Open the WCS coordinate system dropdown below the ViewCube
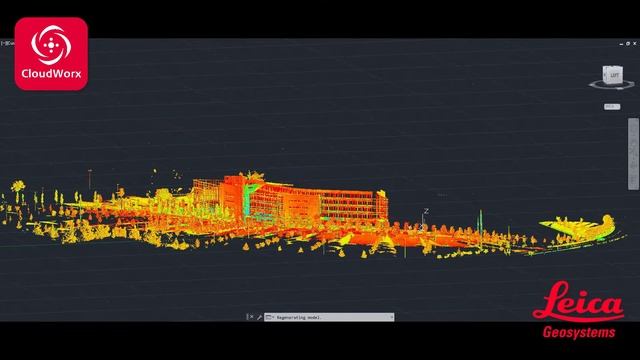The width and height of the screenshot is (640, 360). [x=612, y=107]
